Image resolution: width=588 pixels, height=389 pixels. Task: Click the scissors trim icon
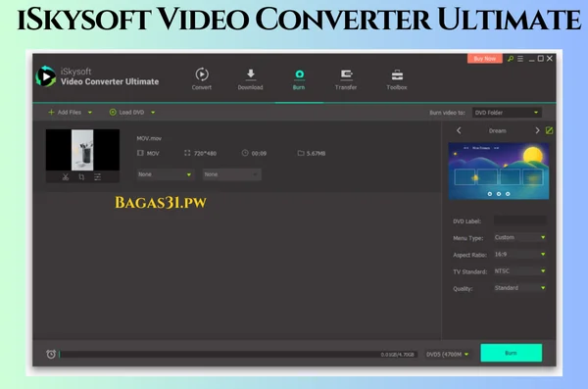click(x=66, y=176)
